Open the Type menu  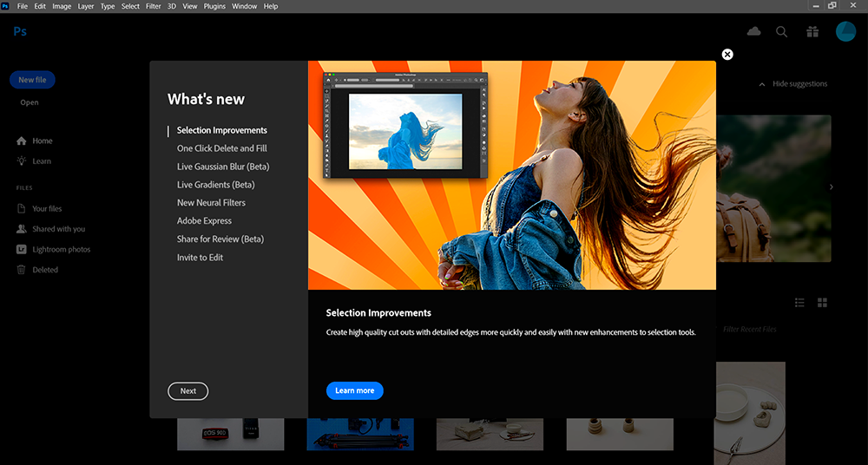pos(108,6)
